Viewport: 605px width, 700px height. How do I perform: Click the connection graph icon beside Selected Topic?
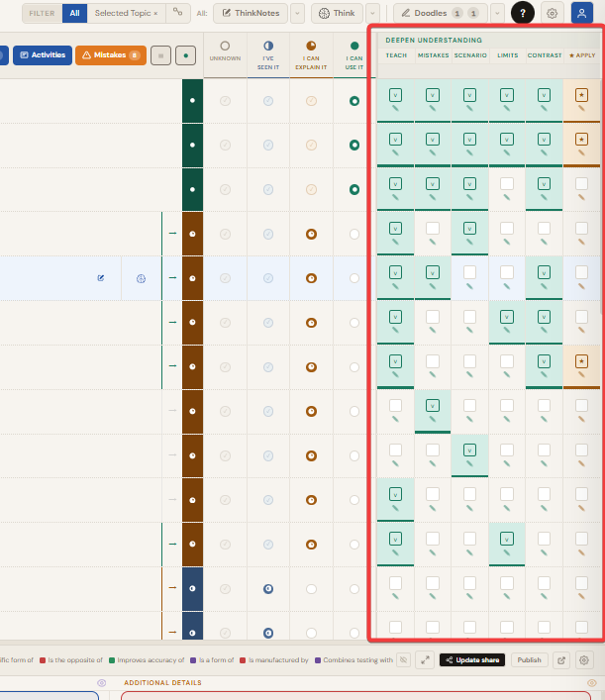click(177, 13)
